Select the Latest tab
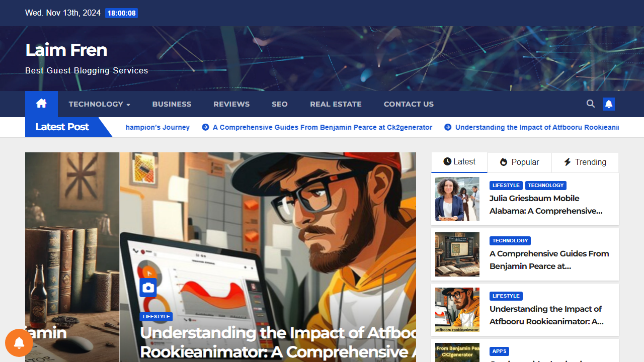 (459, 162)
